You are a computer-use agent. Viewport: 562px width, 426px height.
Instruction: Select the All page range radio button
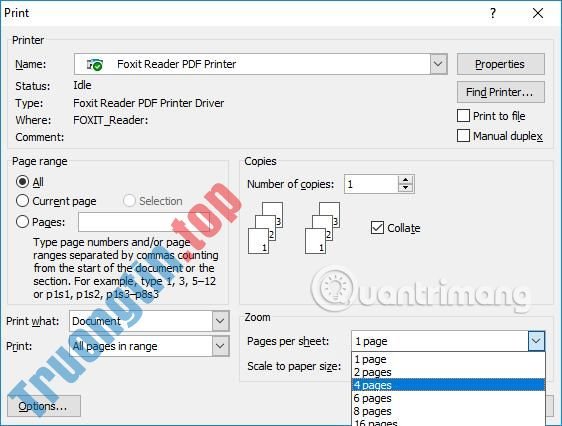[22, 182]
